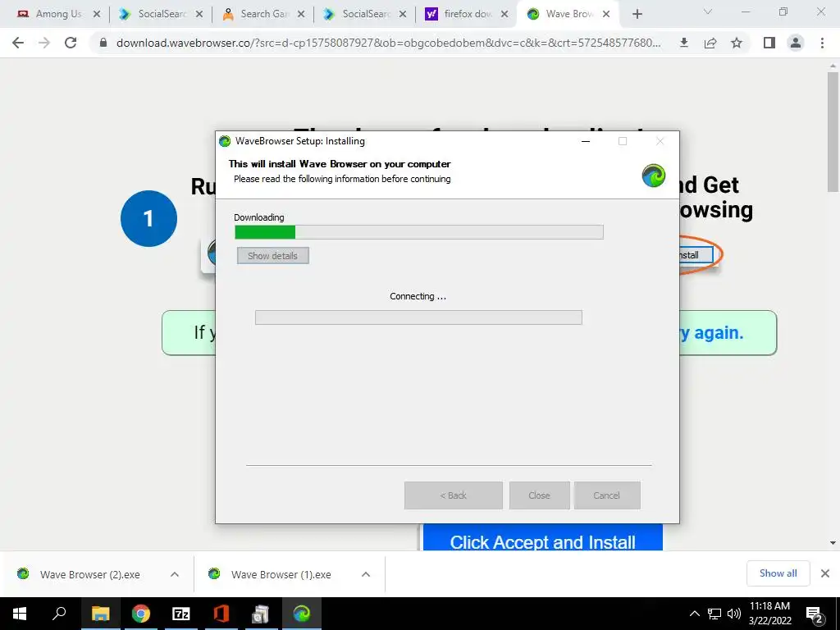
Task: Click the Connecting progress bar
Action: coord(418,317)
